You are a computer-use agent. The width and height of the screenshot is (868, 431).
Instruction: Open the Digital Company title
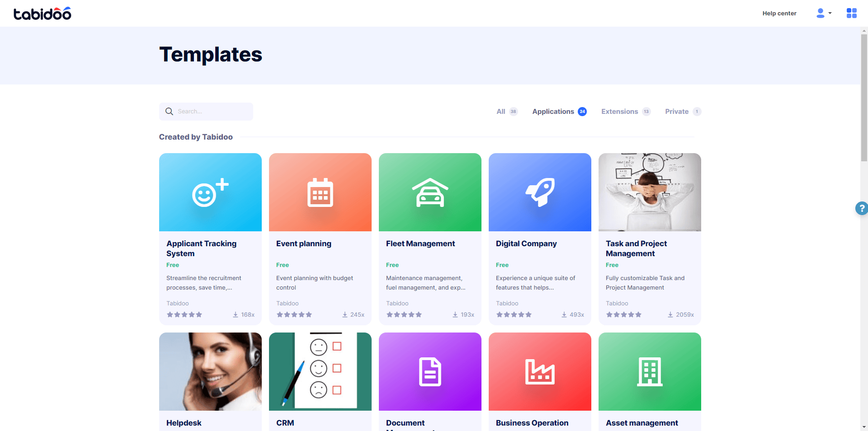coord(526,244)
